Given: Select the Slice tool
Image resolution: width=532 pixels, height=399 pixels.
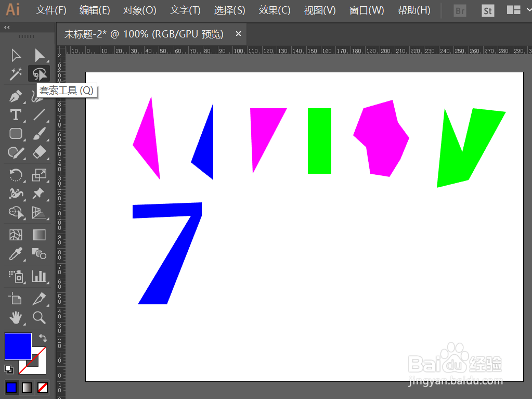Looking at the screenshot, I should point(40,299).
